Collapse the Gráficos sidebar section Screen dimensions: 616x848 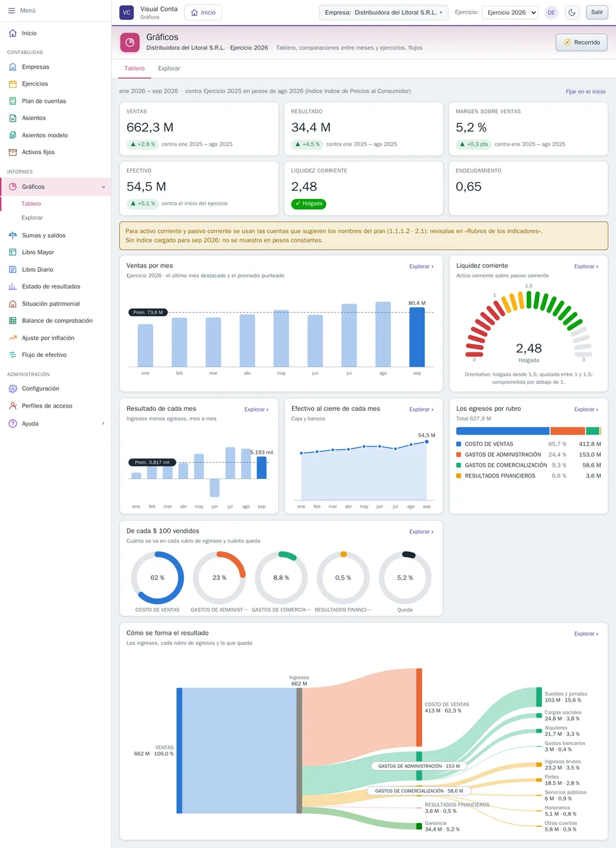tap(103, 187)
